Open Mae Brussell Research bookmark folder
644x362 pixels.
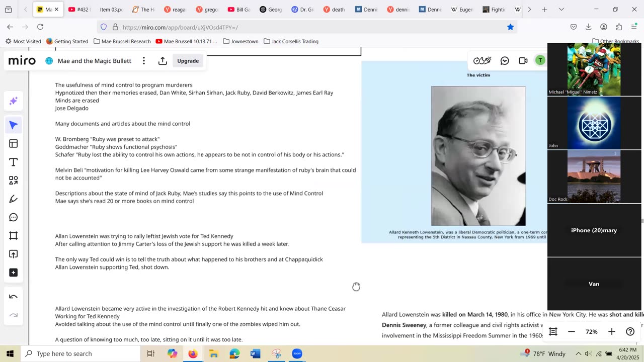[122, 41]
